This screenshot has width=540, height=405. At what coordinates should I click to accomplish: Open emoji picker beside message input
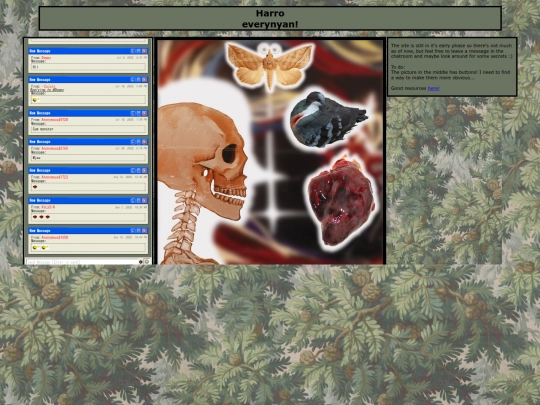point(147,262)
